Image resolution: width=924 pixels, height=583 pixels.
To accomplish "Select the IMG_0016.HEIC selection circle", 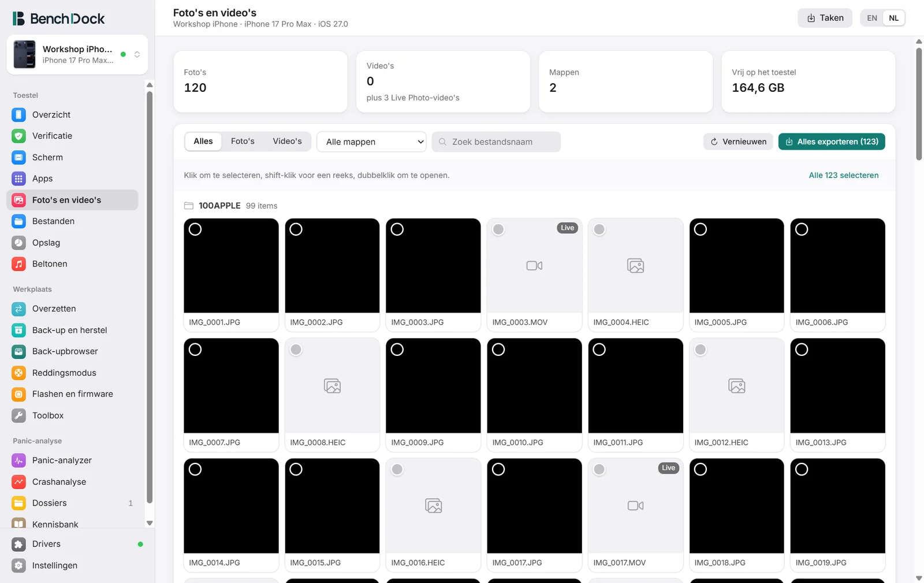I will [x=397, y=470].
